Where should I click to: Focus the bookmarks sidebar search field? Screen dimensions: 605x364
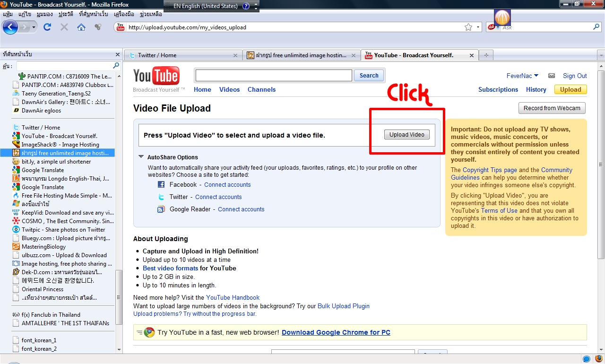(65, 66)
